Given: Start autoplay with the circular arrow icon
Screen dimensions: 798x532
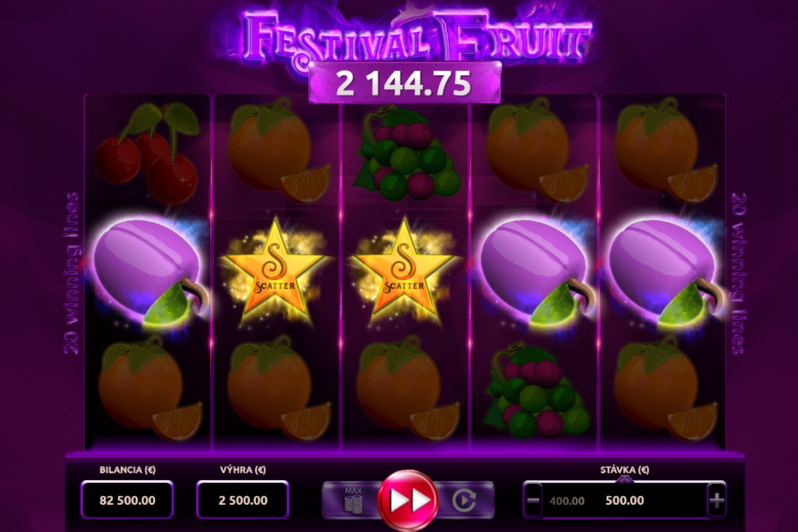Looking at the screenshot, I should click(464, 500).
